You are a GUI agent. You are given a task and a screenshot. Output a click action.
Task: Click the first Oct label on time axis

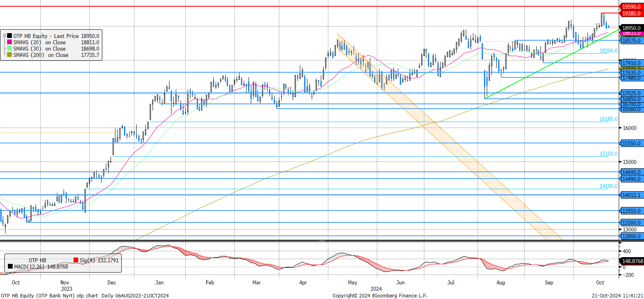16,282
